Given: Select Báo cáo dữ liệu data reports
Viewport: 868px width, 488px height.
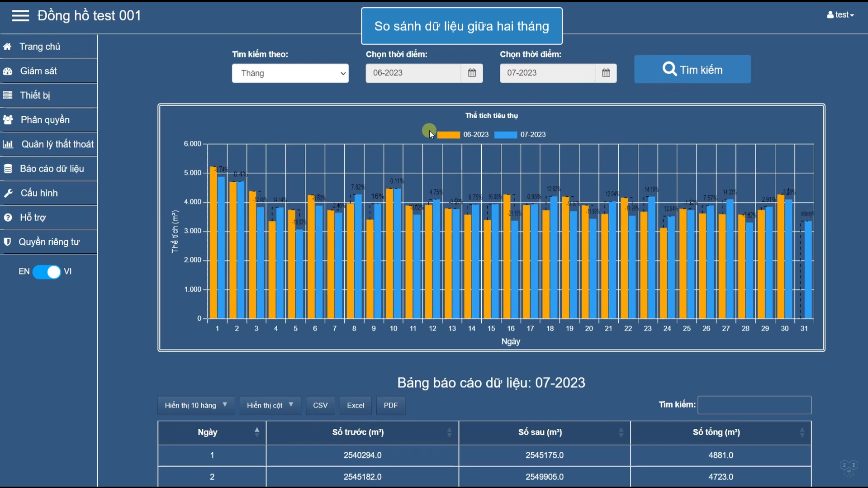Looking at the screenshot, I should [x=52, y=168].
